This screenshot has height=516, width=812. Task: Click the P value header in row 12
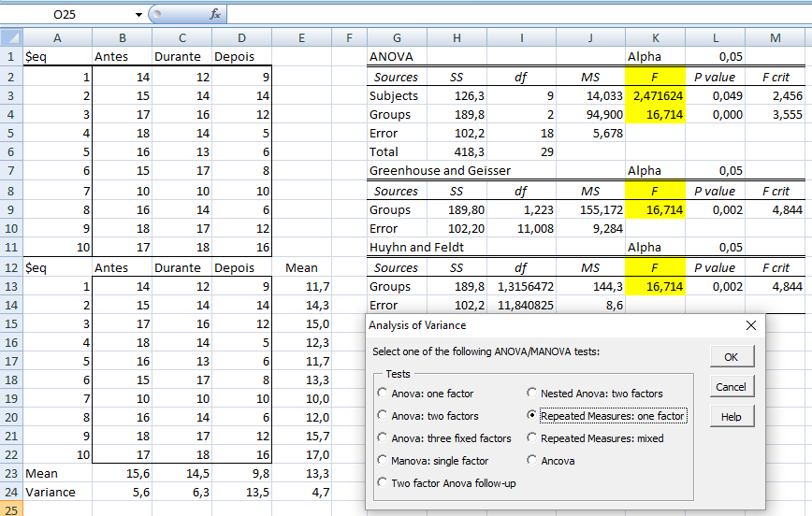[x=715, y=267]
